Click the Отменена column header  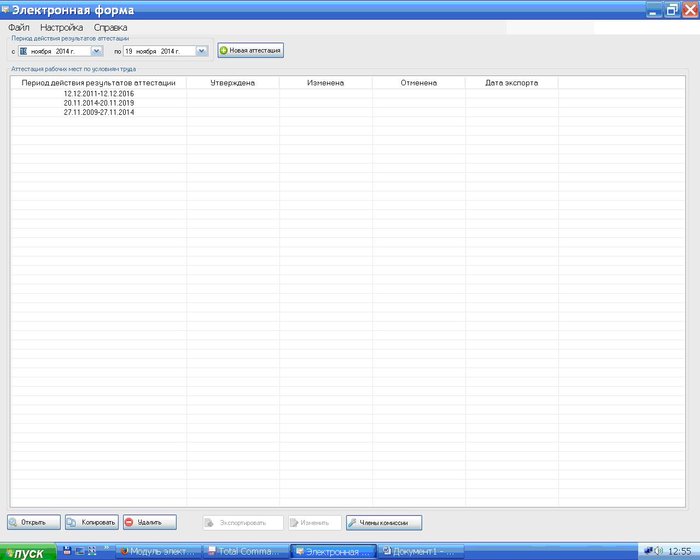tap(418, 83)
